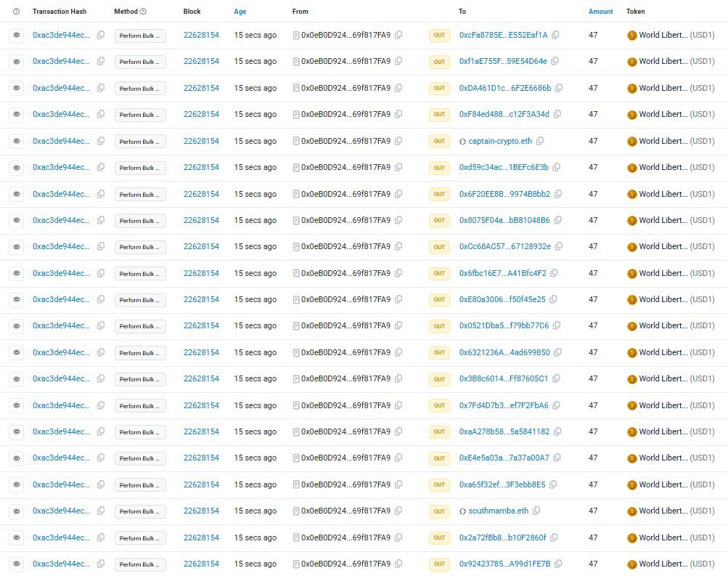Copy address 0xd59c34ac...1BEFc6E3b

pos(556,167)
